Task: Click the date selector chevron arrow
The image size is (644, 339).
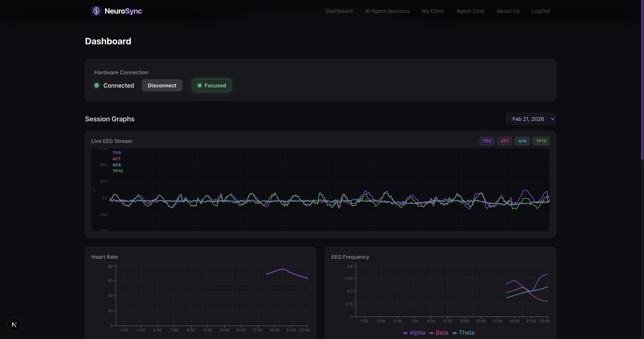Action: click(552, 119)
